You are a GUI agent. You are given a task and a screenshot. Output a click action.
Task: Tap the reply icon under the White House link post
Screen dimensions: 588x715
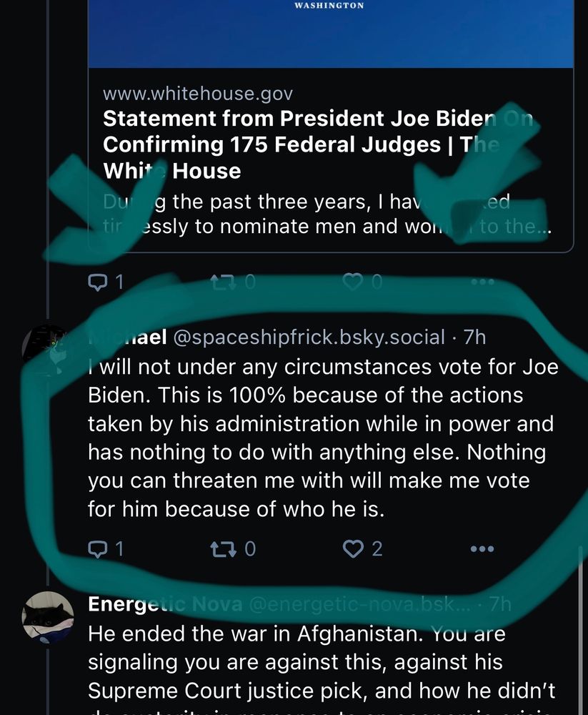coord(96,282)
